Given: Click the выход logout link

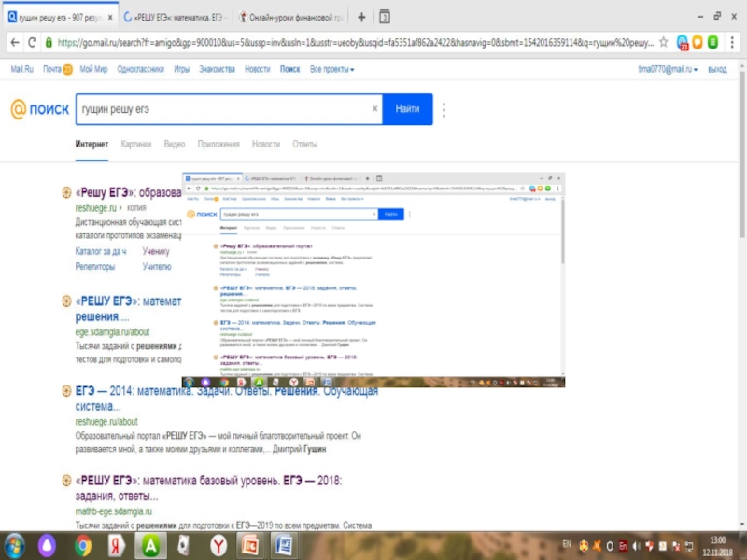Looking at the screenshot, I should [717, 69].
